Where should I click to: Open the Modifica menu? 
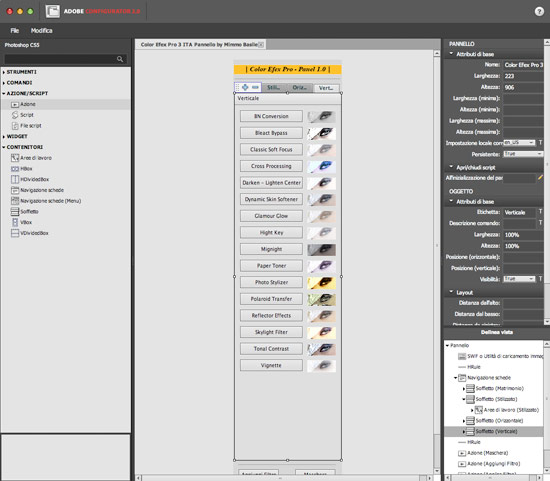coord(41,31)
